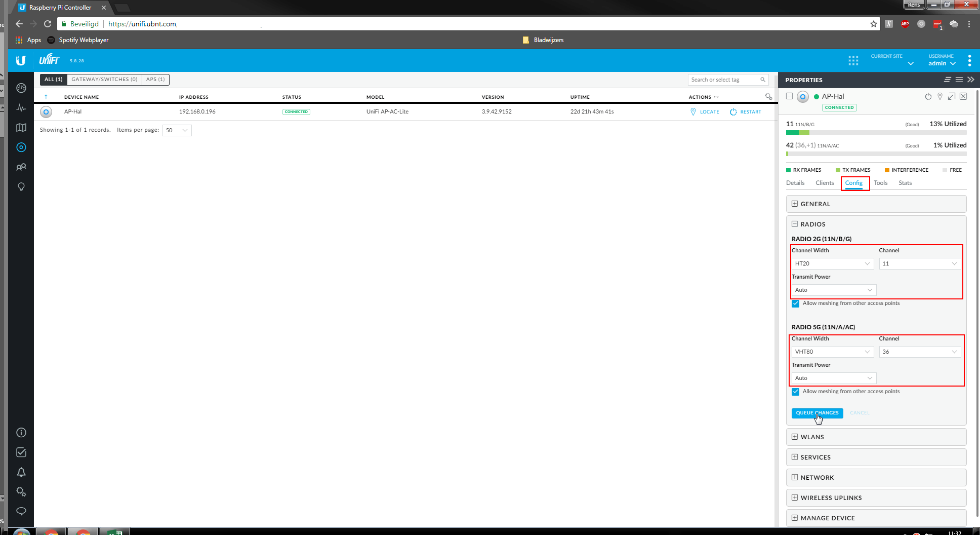The image size is (980, 535).
Task: Open the Map icon in sidebar
Action: pos(21,128)
